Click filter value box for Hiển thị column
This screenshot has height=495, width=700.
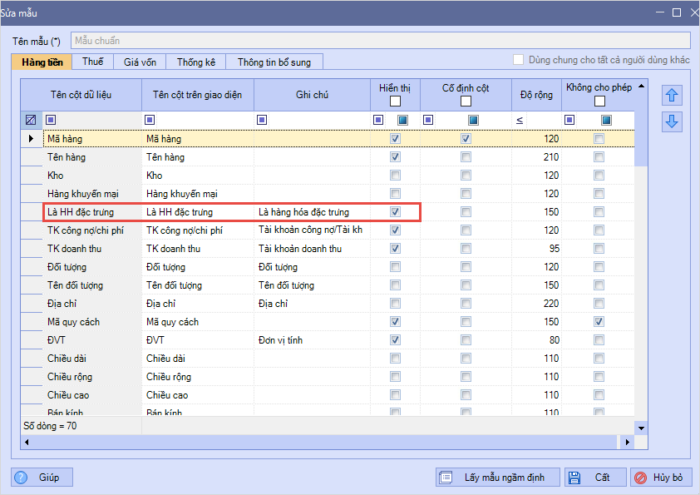403,120
